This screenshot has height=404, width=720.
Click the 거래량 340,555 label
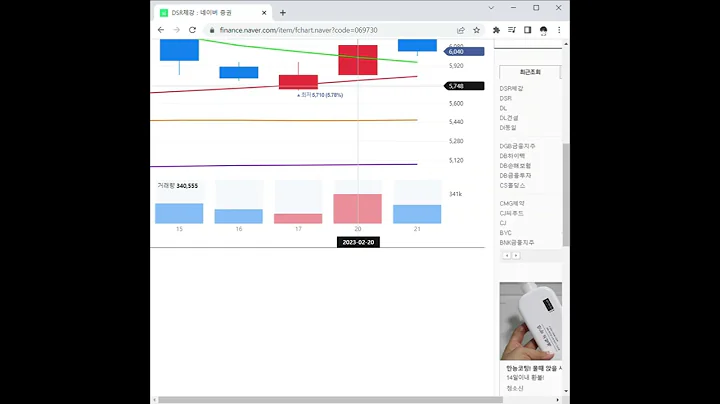[x=178, y=185]
